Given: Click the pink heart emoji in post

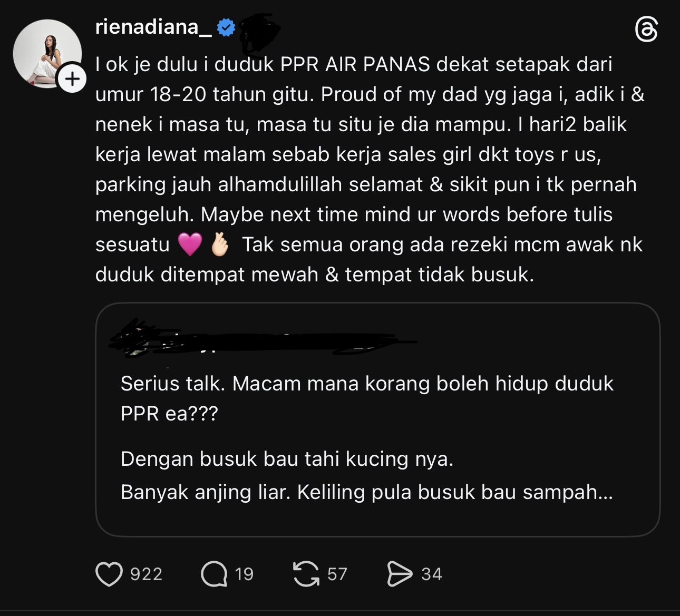Looking at the screenshot, I should coord(190,245).
